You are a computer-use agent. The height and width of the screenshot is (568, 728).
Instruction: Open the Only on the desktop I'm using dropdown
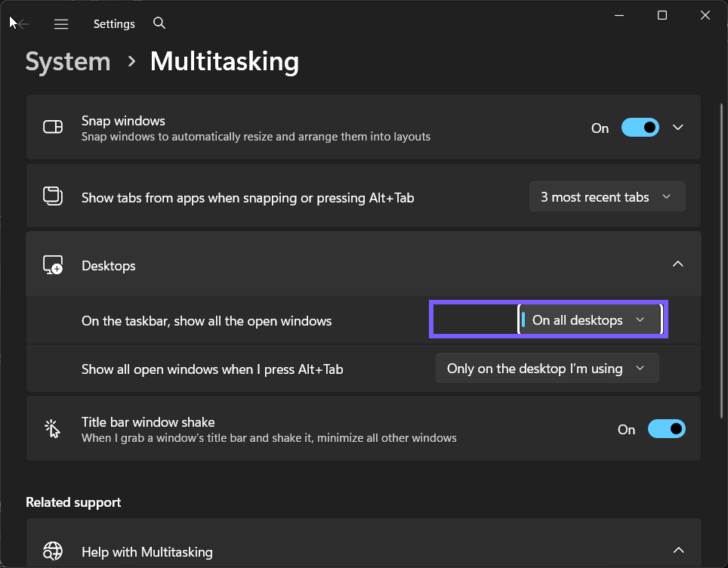(x=547, y=369)
